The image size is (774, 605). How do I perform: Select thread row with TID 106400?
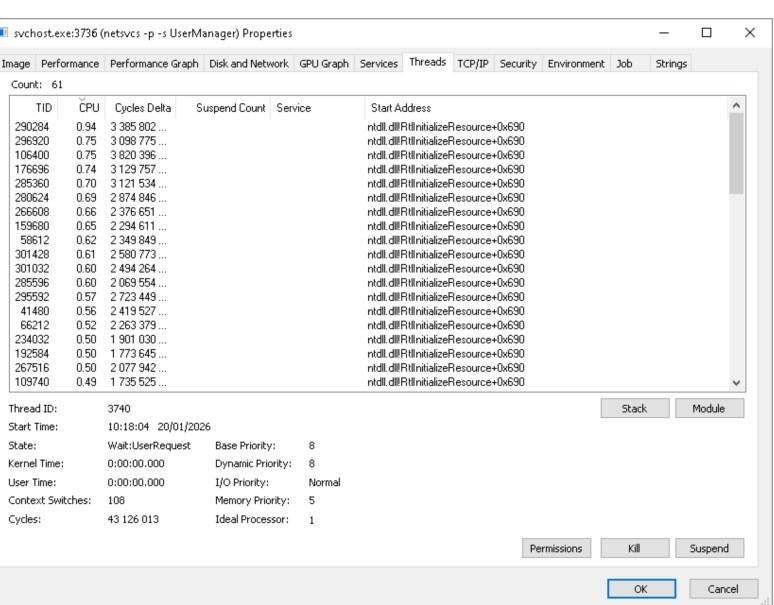(x=368, y=155)
